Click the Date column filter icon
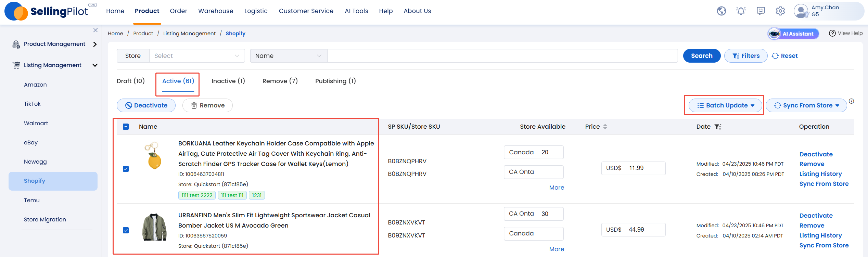868x257 pixels. pos(718,127)
